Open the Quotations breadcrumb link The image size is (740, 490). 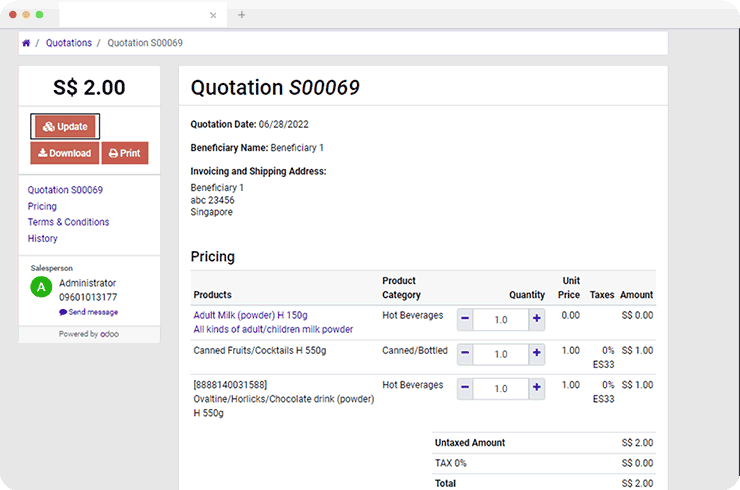click(x=69, y=43)
